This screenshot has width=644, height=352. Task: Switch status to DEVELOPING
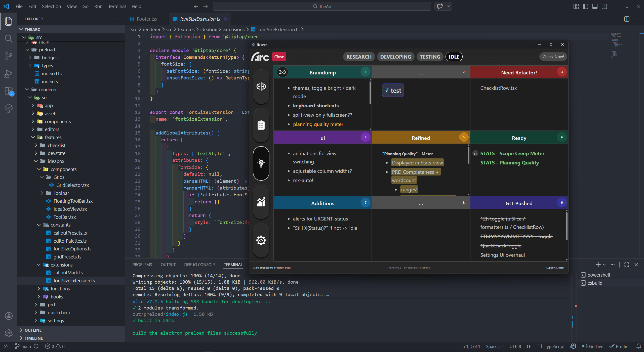[395, 57]
